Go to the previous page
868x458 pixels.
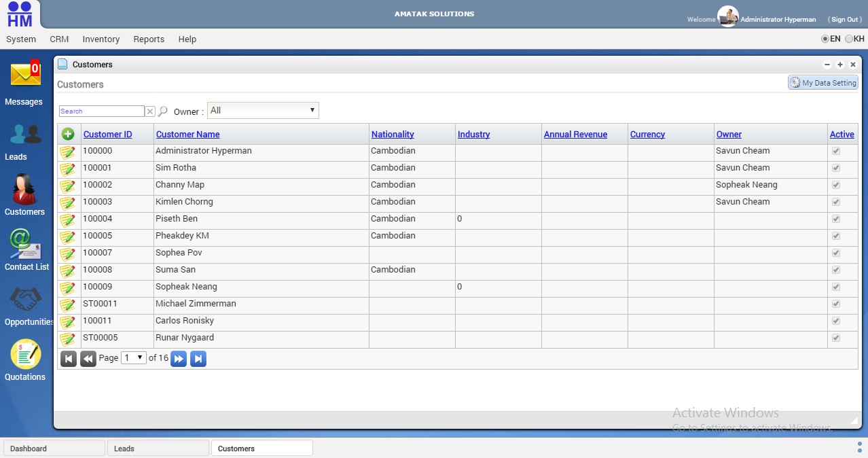click(88, 359)
